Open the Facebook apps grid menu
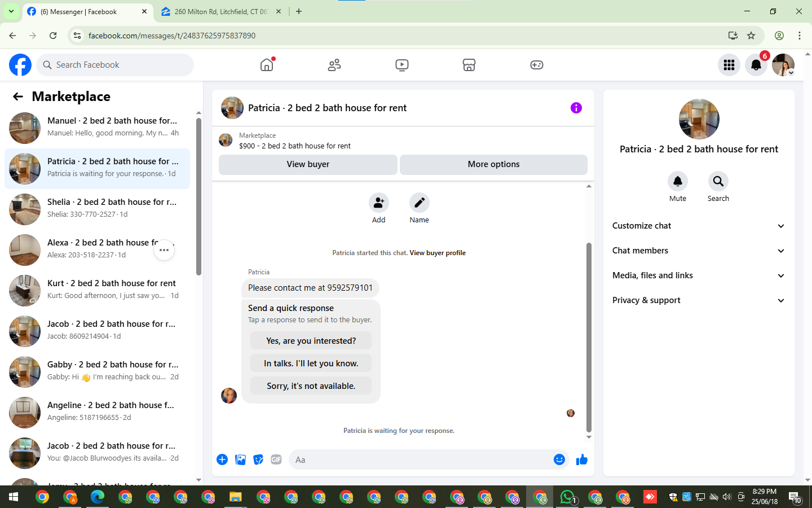 729,65
